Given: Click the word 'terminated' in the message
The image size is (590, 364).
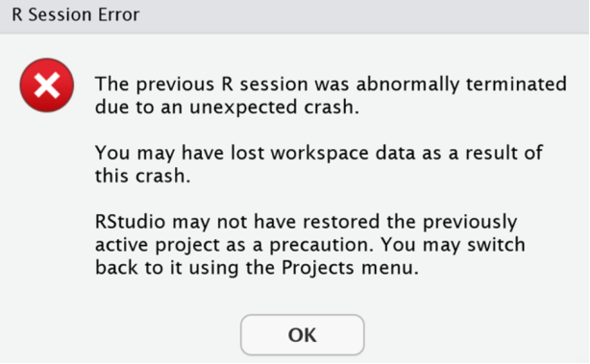Looking at the screenshot, I should pos(516,84).
